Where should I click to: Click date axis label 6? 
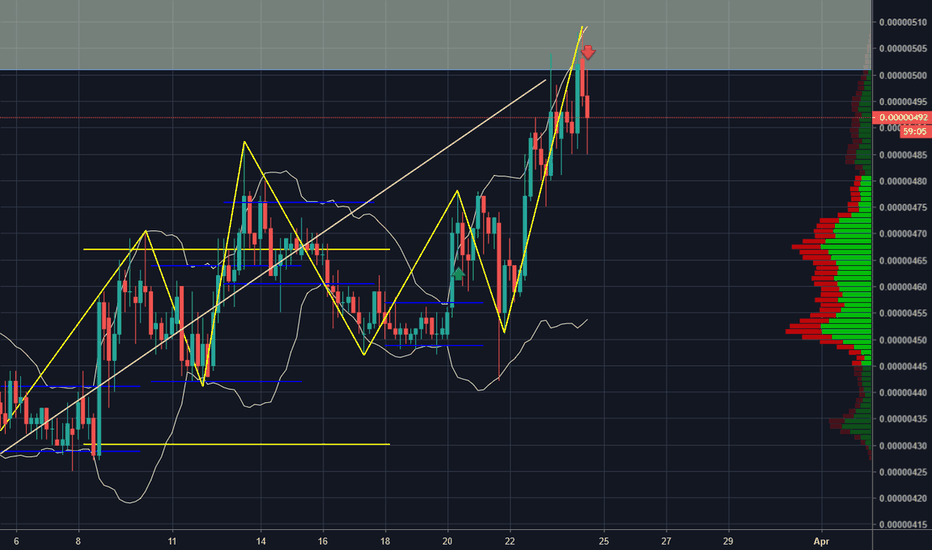[x=16, y=541]
